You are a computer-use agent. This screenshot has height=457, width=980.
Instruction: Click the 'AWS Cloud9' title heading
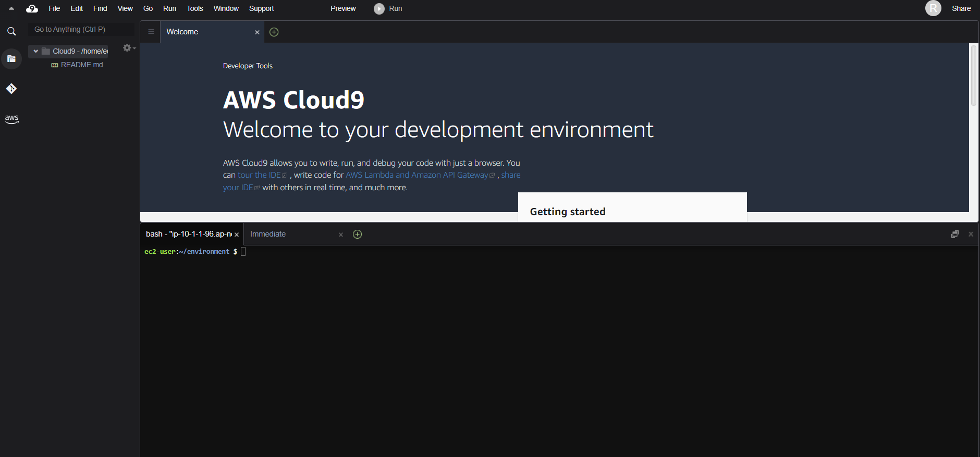(293, 100)
